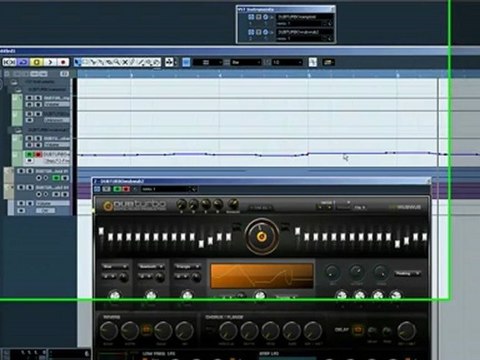Click the timeline ruler at bar 4

click(220, 75)
